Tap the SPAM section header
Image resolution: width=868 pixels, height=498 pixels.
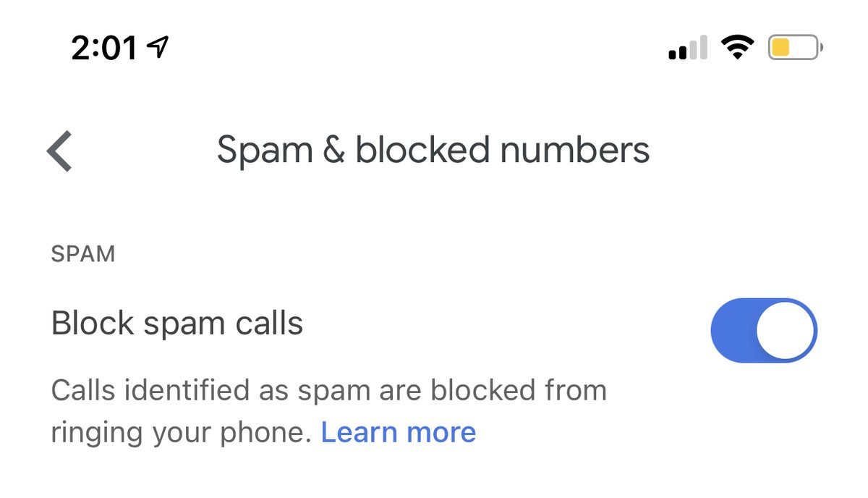click(83, 254)
